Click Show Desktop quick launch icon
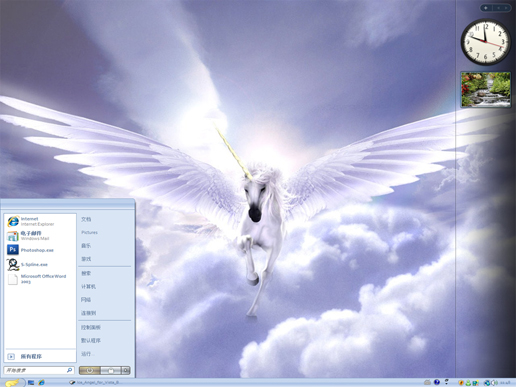The width and height of the screenshot is (516, 387). coord(31,382)
